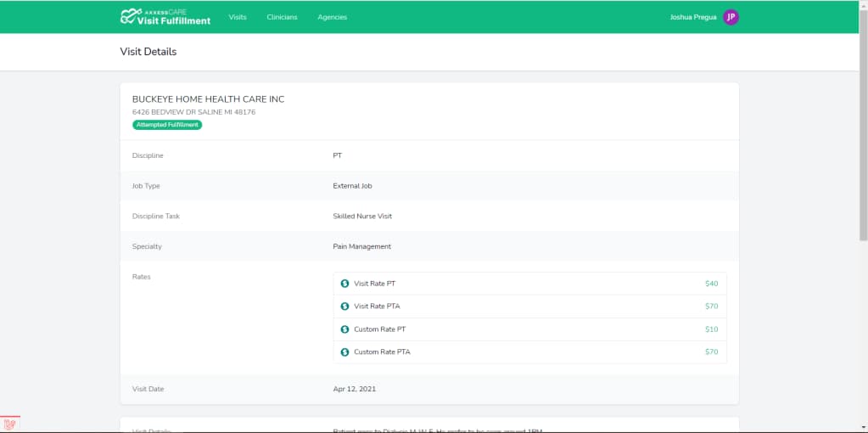Select the address 6426 BEDVIEW DR SALINE MI 48176
Image resolution: width=868 pixels, height=433 pixels.
pos(193,112)
